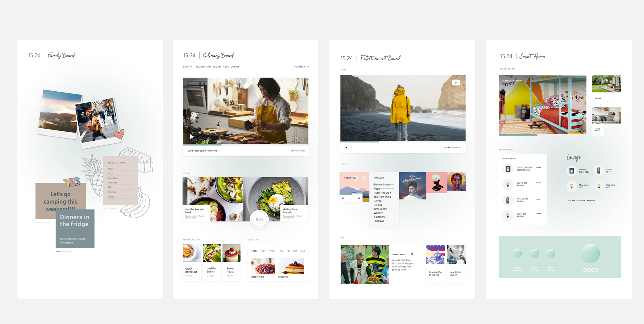Rewind the Moucha Soul music track
Screen dimensions: 644x324
pos(343,198)
